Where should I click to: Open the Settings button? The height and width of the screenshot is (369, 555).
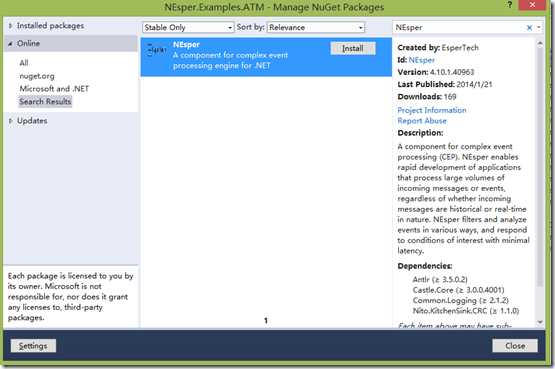click(x=33, y=346)
